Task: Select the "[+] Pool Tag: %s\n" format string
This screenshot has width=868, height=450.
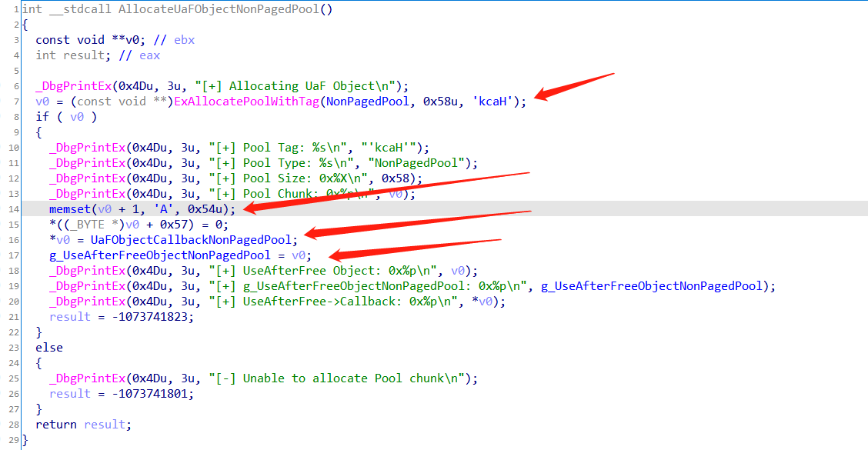Action: [281, 148]
